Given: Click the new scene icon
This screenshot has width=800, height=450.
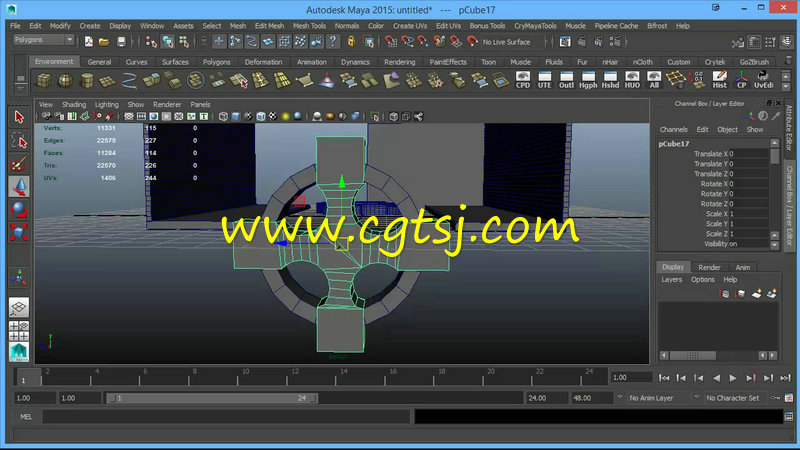Looking at the screenshot, I should (88, 42).
